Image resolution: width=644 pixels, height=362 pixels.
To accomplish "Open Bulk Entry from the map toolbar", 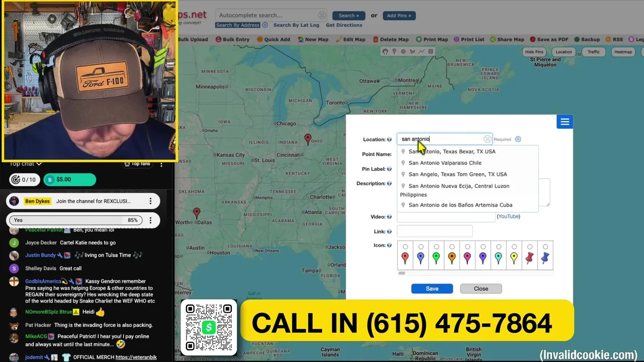I will (232, 39).
